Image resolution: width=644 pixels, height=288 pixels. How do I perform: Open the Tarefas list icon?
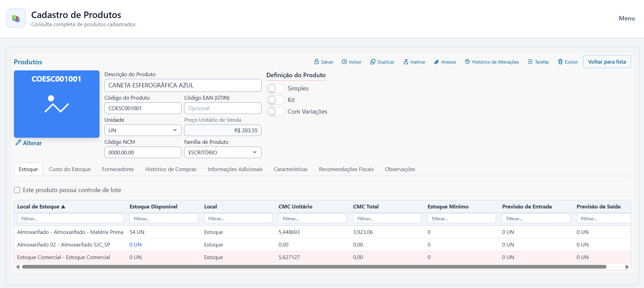click(530, 62)
